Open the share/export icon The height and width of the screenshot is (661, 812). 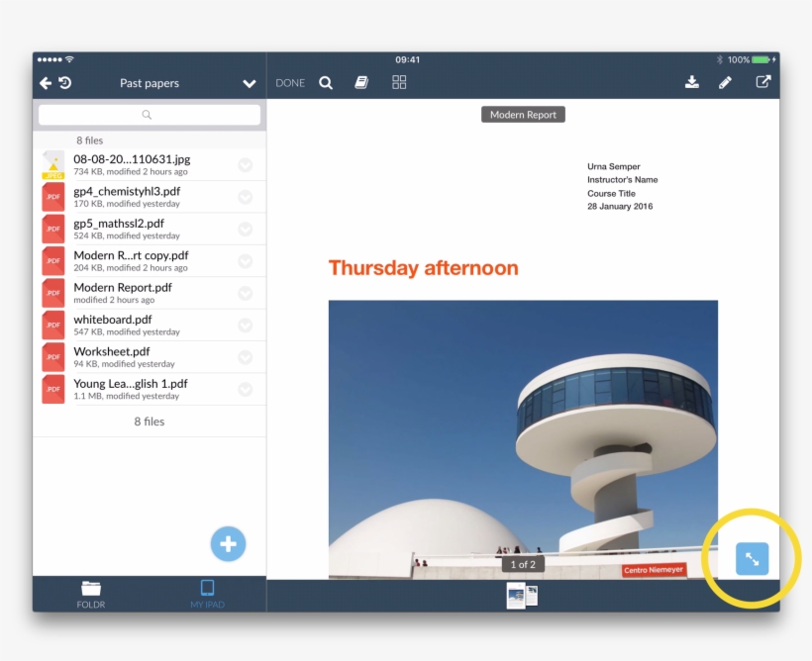pos(762,82)
